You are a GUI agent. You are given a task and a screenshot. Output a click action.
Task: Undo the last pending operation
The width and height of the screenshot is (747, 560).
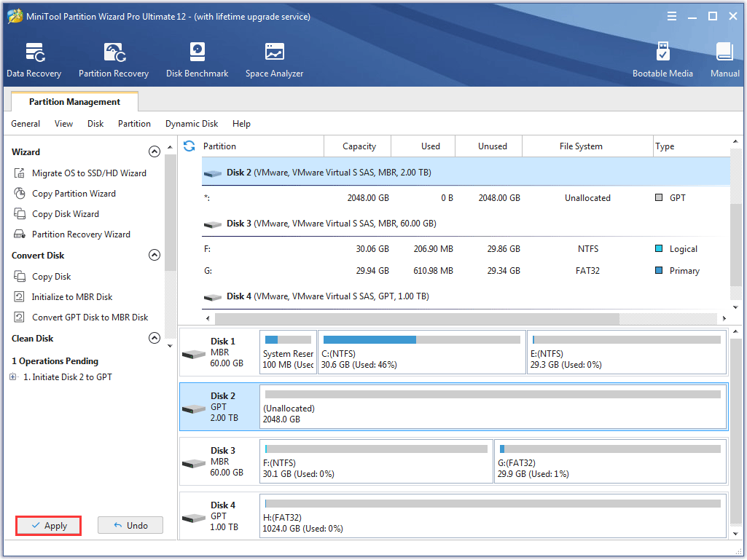[x=130, y=526]
